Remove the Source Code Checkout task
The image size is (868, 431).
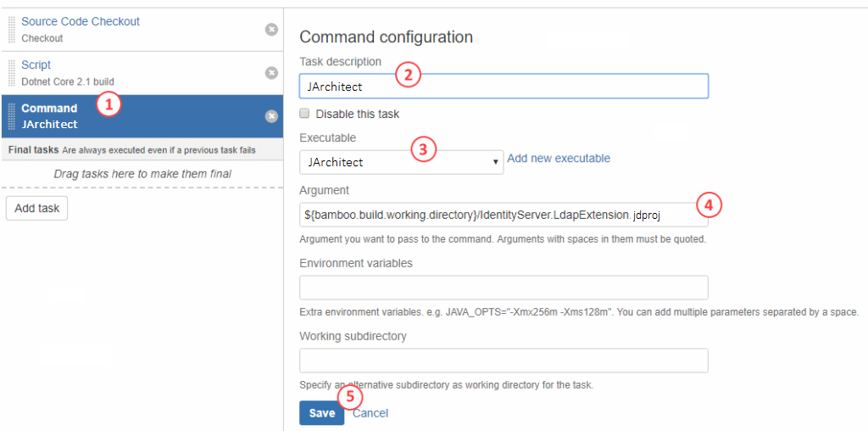(271, 30)
